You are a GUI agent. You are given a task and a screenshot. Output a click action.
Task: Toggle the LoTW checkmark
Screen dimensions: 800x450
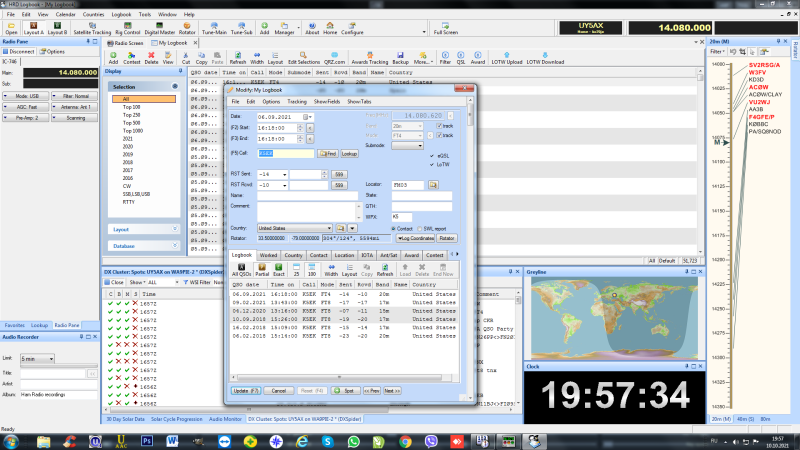432,165
